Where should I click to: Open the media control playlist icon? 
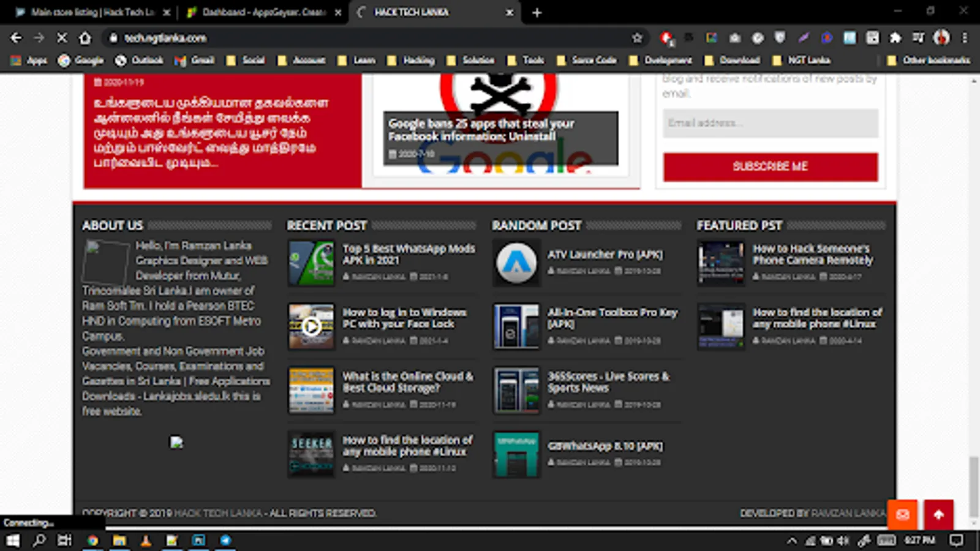tap(918, 38)
